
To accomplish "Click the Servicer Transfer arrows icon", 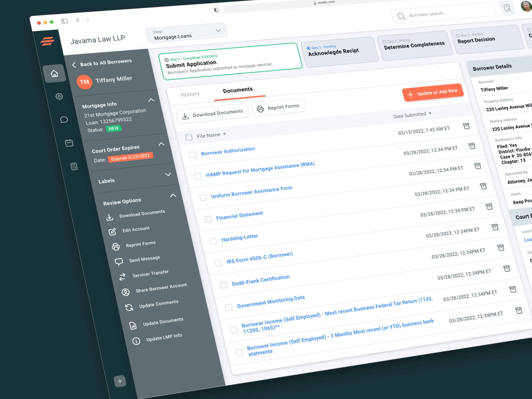I will pyautogui.click(x=122, y=277).
